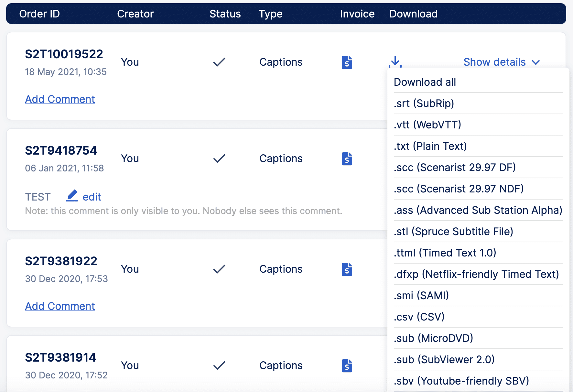Click the edit pencil beside the TEST comment

click(72, 196)
